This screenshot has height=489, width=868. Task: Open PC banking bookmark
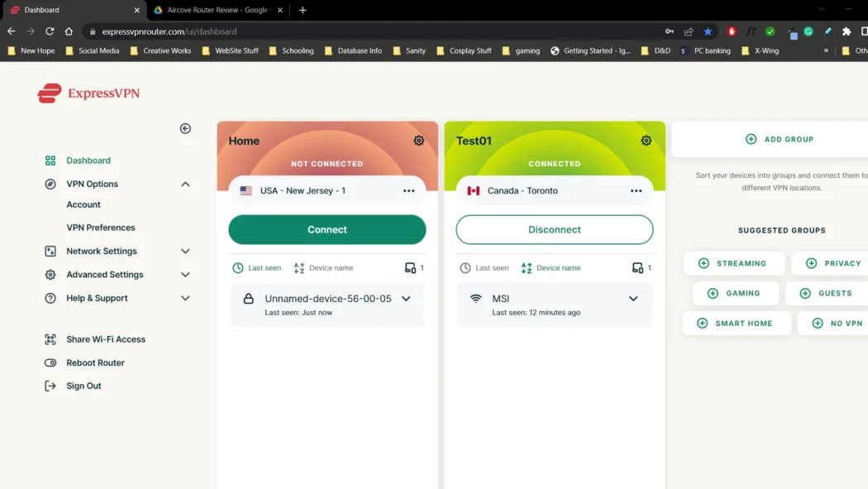coord(706,50)
